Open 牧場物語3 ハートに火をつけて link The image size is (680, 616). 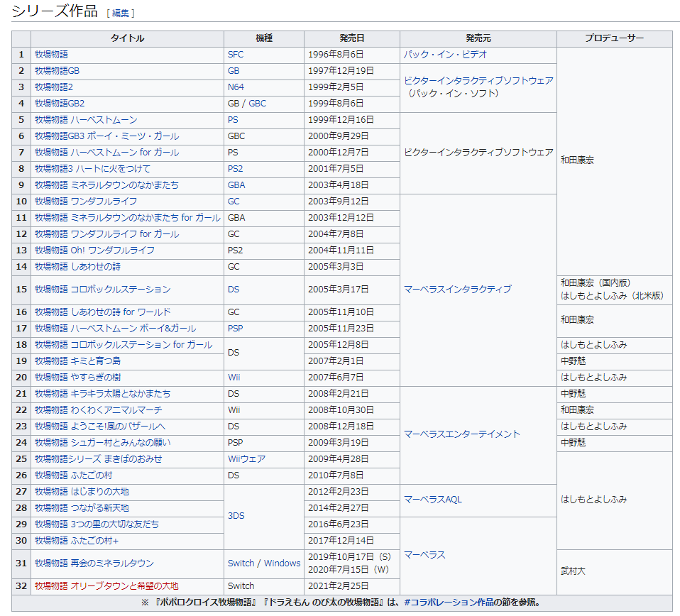click(92, 169)
